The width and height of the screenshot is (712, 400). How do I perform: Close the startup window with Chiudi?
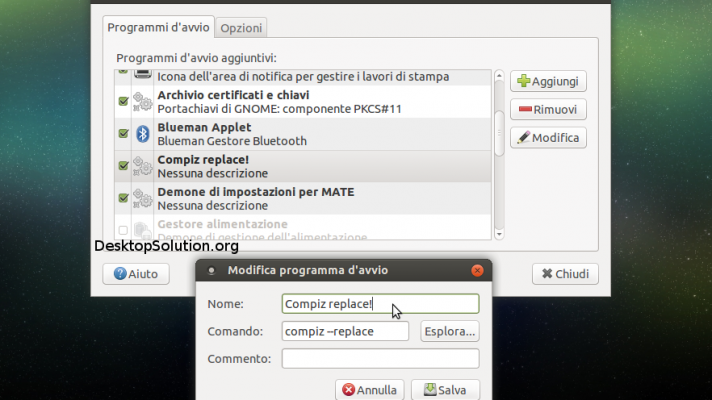pos(565,274)
